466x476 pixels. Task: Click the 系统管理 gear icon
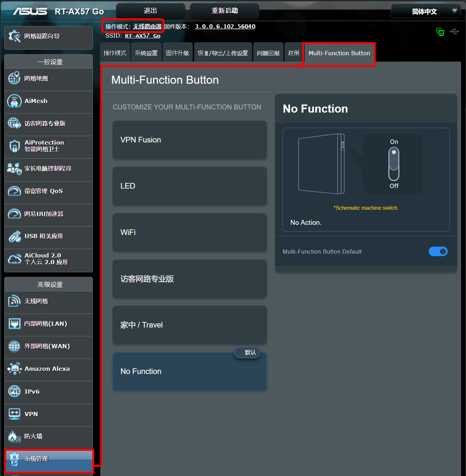pyautogui.click(x=14, y=459)
